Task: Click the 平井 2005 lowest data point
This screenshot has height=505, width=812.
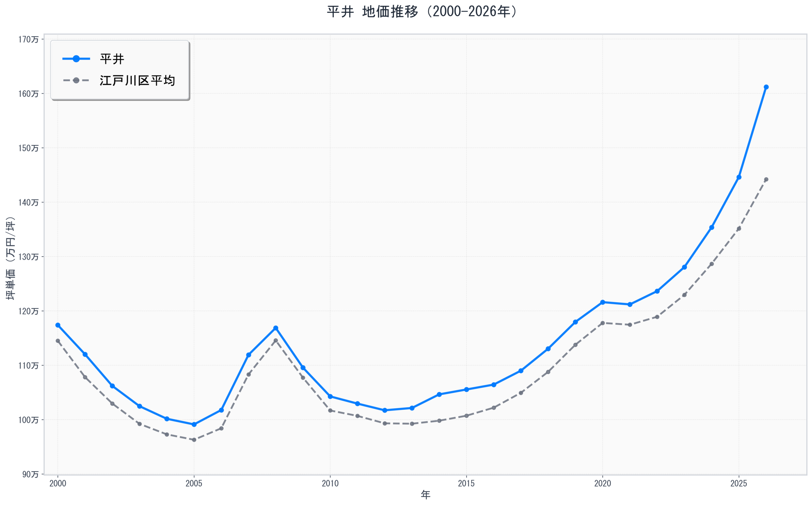Action: [x=194, y=424]
